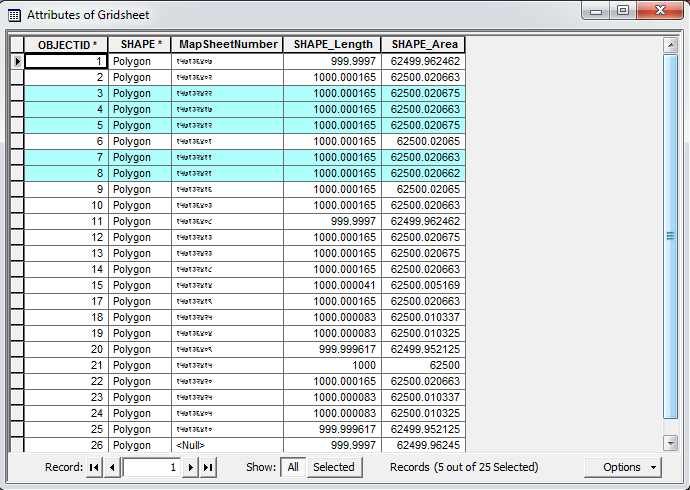
Task: Go to the first record
Action: (94, 467)
